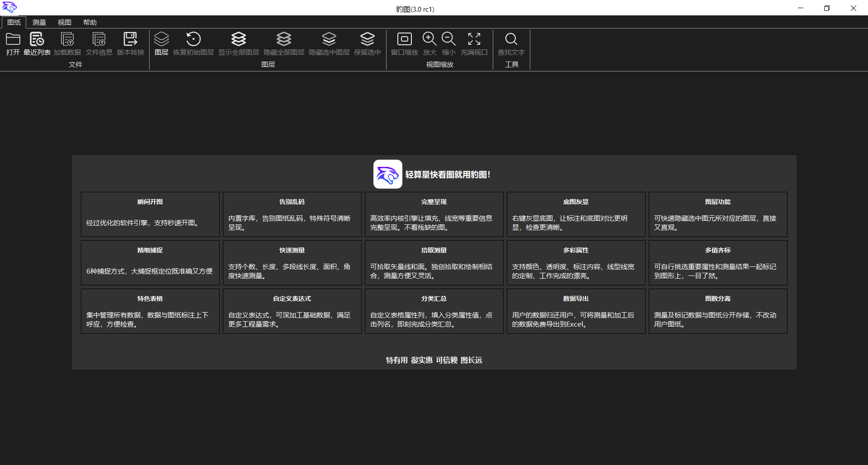Click the app logo in title bar
This screenshot has height=465, width=868.
(x=9, y=7)
